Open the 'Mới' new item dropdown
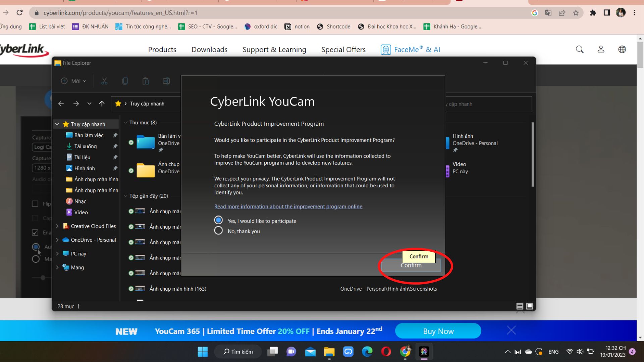This screenshot has width=644, height=362. tap(73, 81)
